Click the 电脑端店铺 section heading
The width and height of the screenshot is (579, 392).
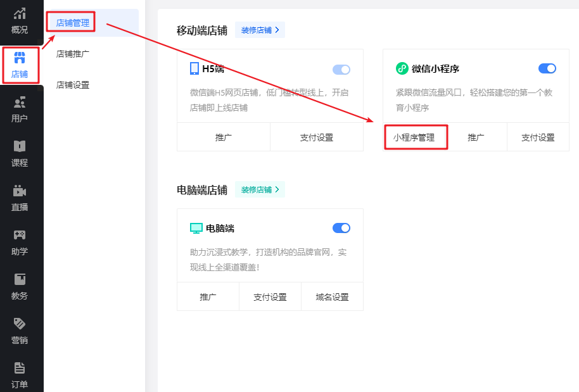click(202, 190)
